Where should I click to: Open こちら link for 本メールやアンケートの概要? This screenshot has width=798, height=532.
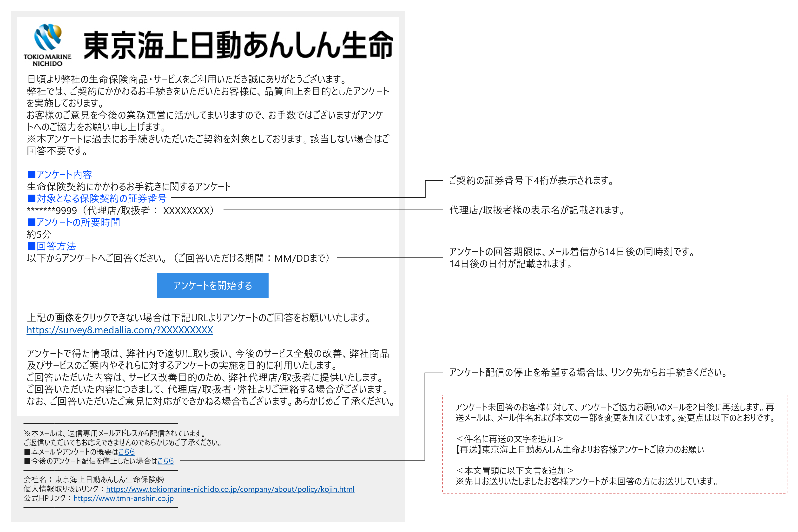[x=126, y=452]
